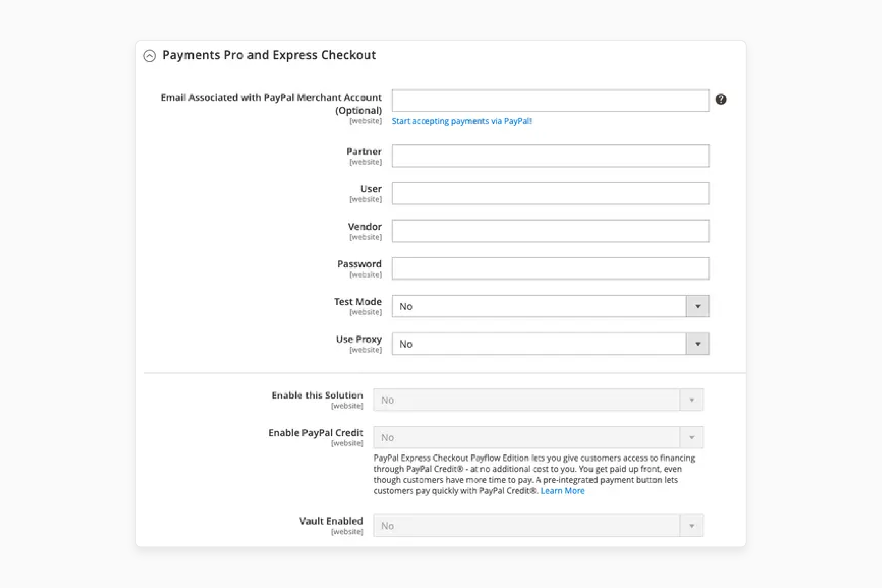
Task: Click the help question mark icon
Action: (720, 99)
